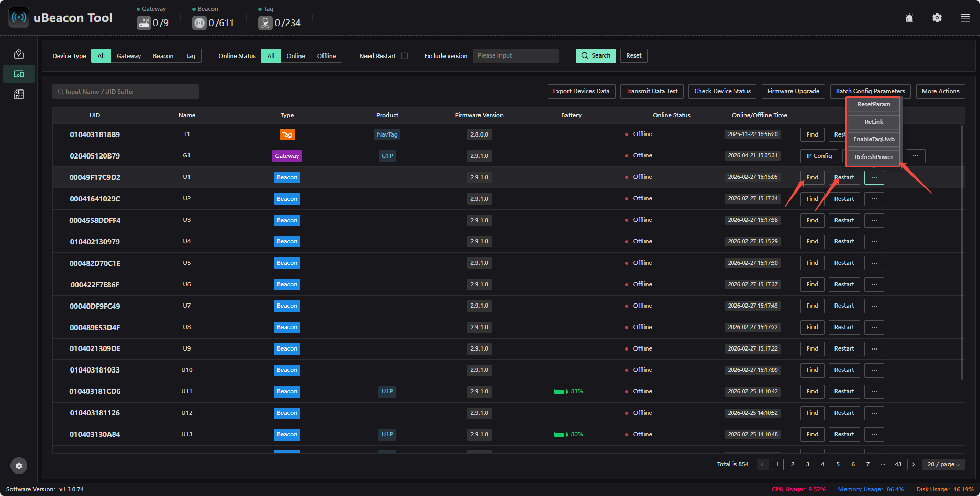Click the Firmware Upgrade button
This screenshot has height=496, width=980.
793,91
